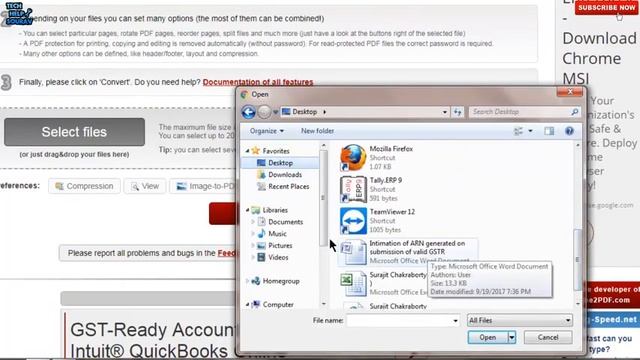The width and height of the screenshot is (640, 360).
Task: Click the Desktop breadcrumb in address bar
Action: point(304,112)
